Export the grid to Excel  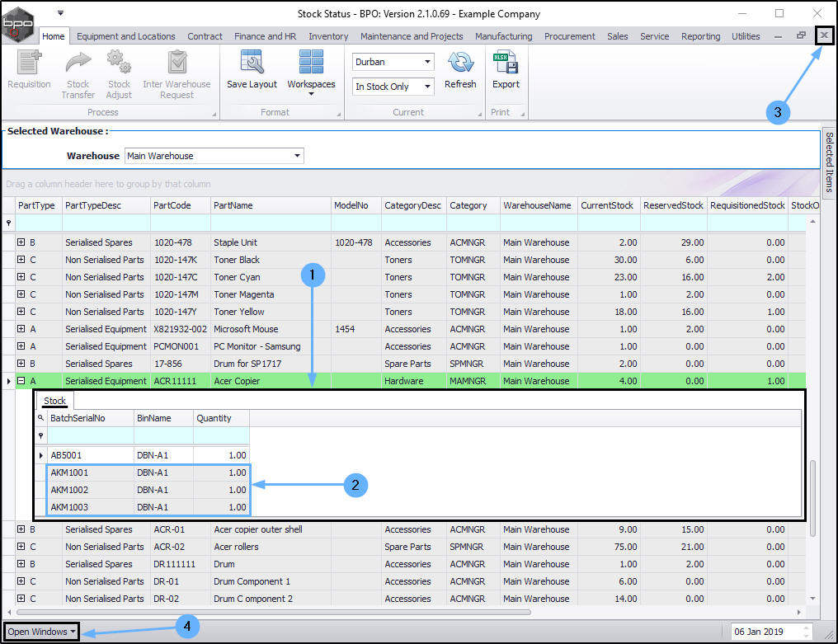click(x=506, y=63)
